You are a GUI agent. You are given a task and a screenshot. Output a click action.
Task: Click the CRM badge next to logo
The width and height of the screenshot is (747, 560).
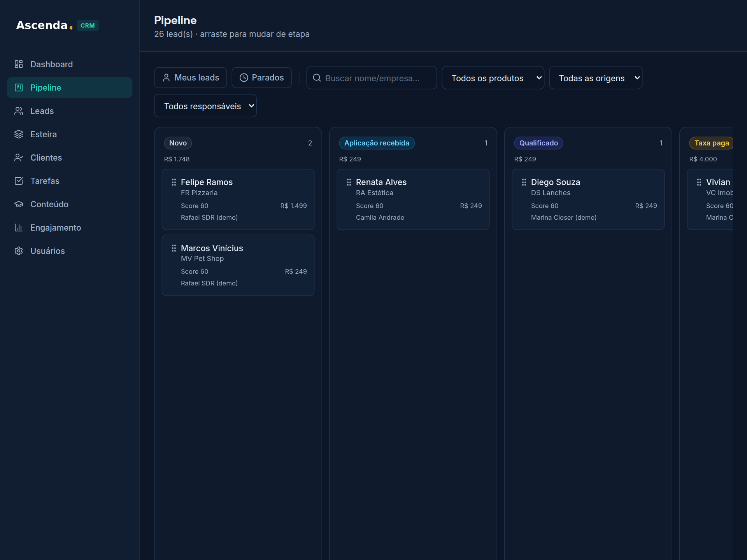click(x=88, y=25)
